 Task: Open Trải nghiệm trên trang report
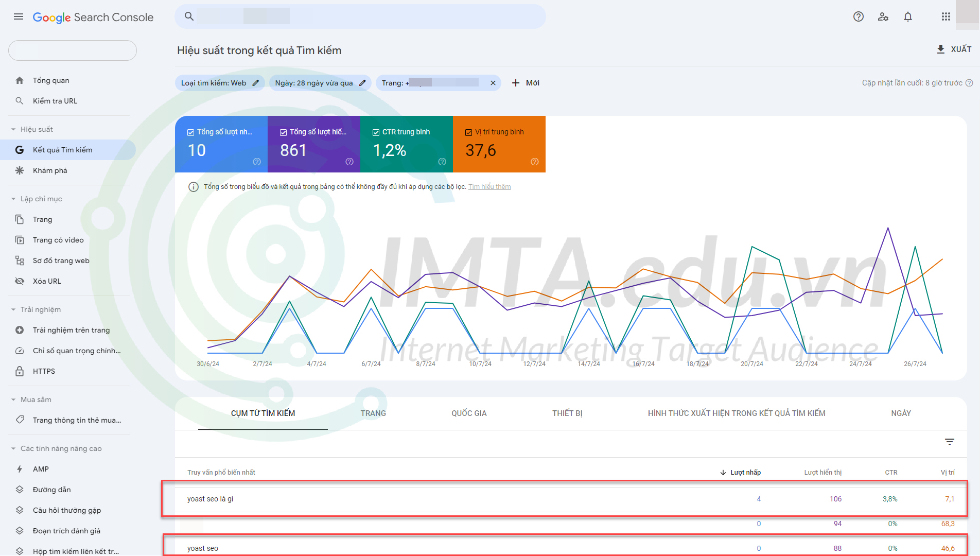(x=71, y=330)
